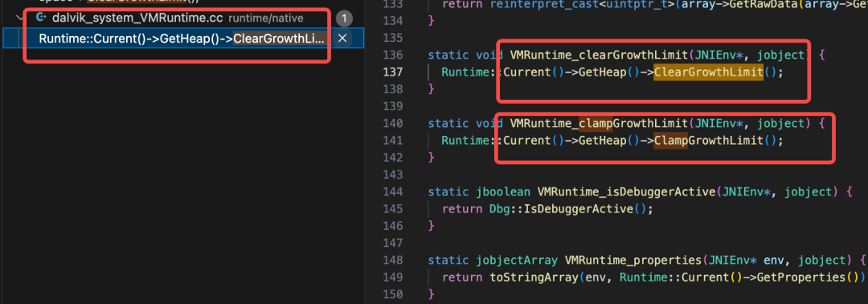868x304 pixels.
Task: Click line number 150 in gutter
Action: (x=393, y=294)
